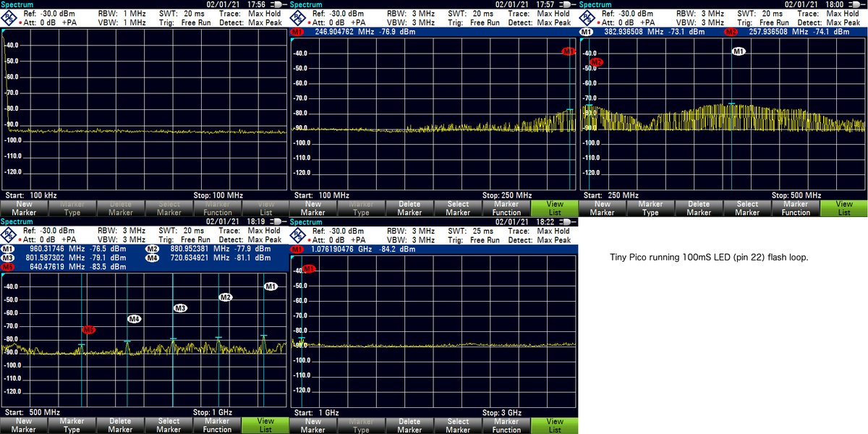Image resolution: width=868 pixels, height=434 pixels.
Task: Click the M2 marker on the 500 MHz–1 GHz trace
Action: [226, 297]
